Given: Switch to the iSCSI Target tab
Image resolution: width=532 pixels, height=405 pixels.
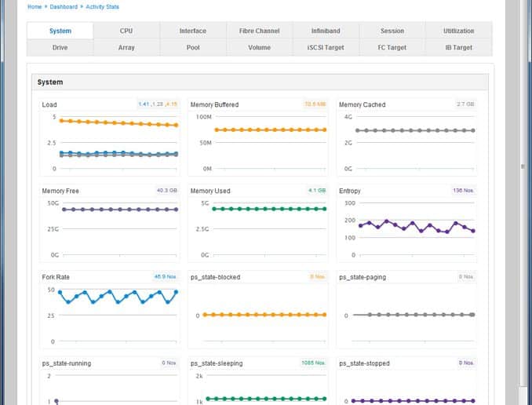Looking at the screenshot, I should tap(326, 48).
